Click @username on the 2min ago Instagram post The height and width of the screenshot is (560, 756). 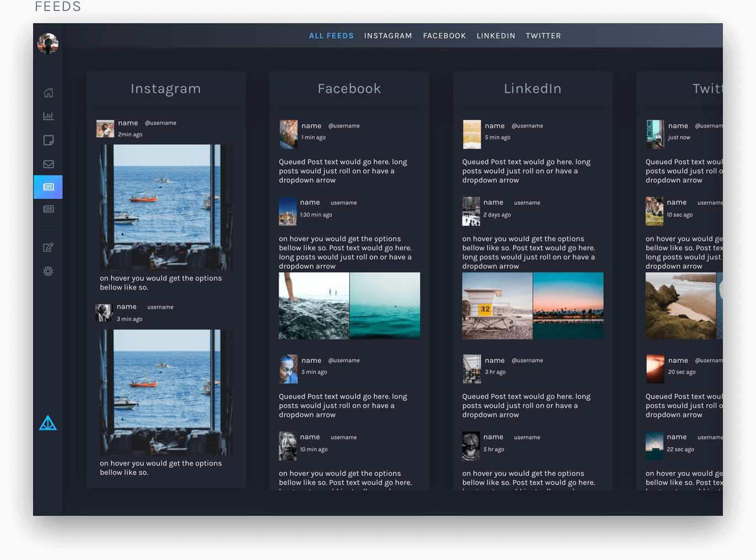coord(161,123)
